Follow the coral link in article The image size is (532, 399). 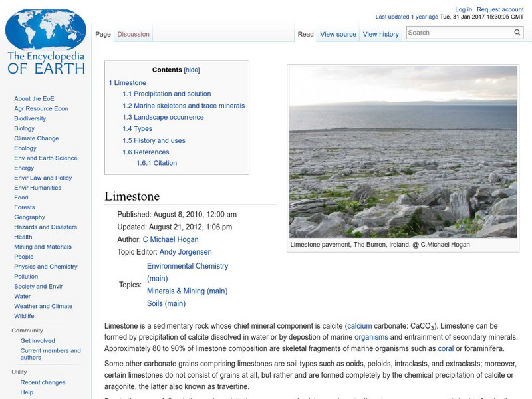(x=446, y=348)
